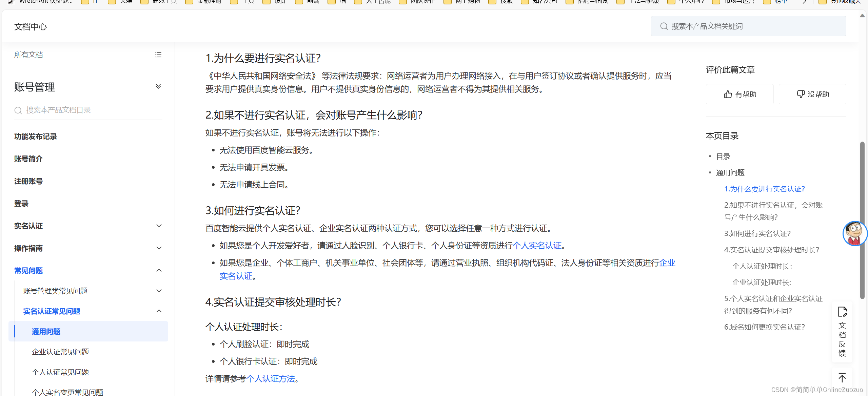Click the search magnifier icon in top search box

coord(664,26)
